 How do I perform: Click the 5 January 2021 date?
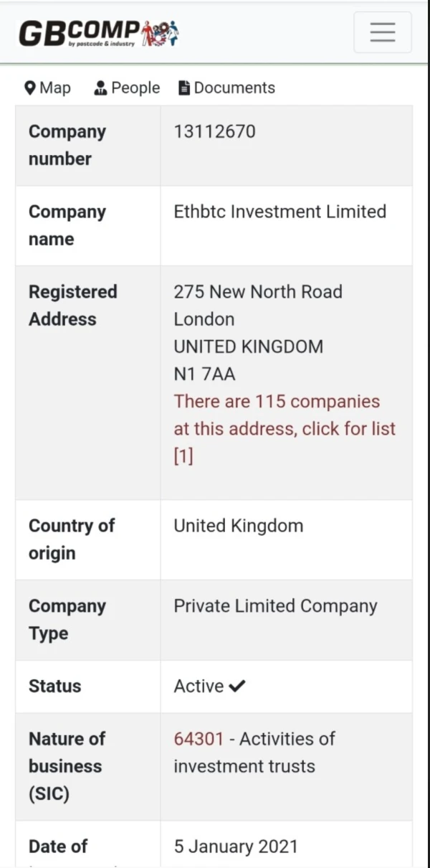pyautogui.click(x=235, y=846)
